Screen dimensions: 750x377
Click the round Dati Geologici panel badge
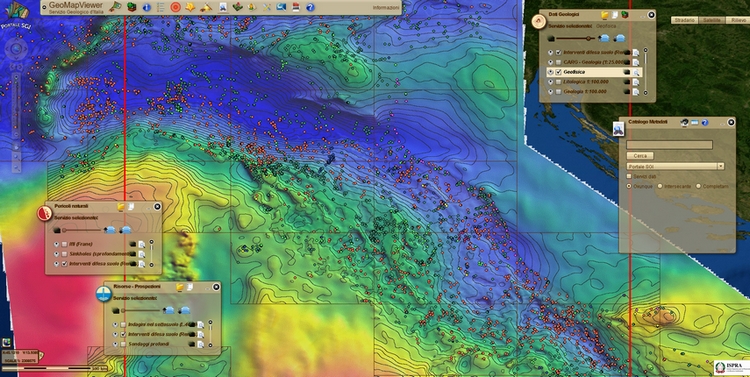point(539,21)
